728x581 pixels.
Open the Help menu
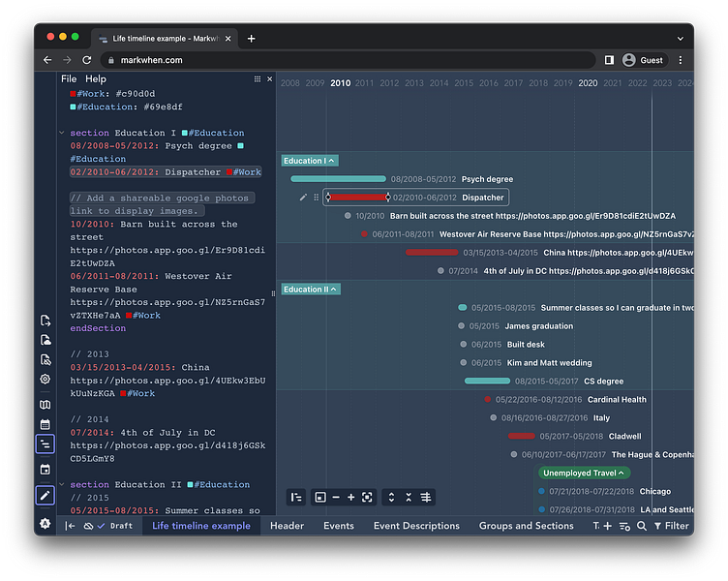pos(96,79)
